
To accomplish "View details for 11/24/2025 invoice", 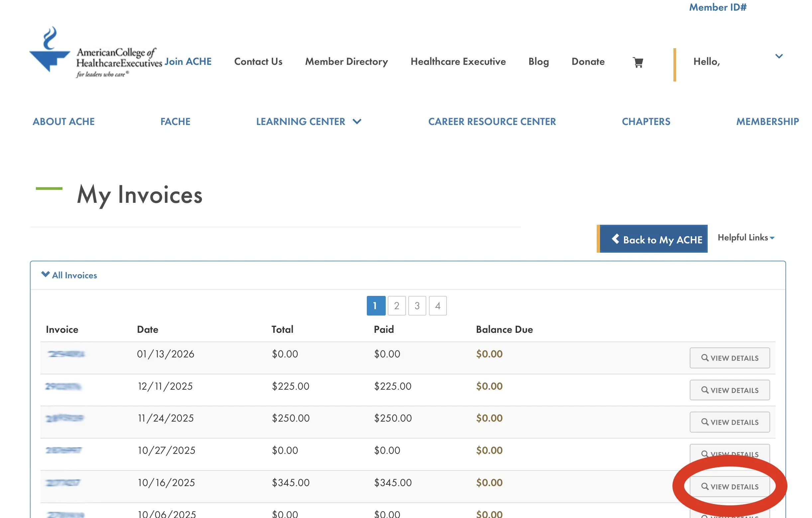I will [x=729, y=422].
